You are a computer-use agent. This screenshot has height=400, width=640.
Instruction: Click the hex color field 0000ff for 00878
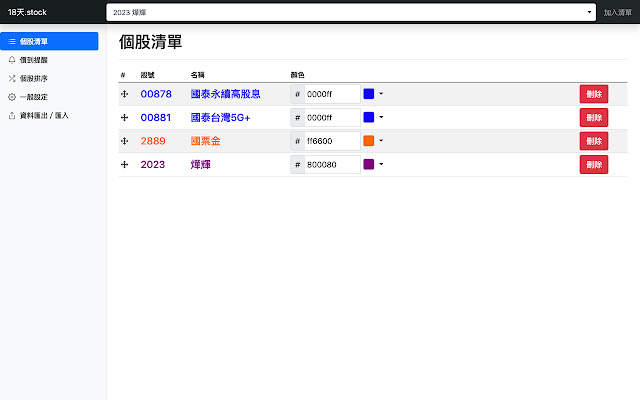coord(332,94)
